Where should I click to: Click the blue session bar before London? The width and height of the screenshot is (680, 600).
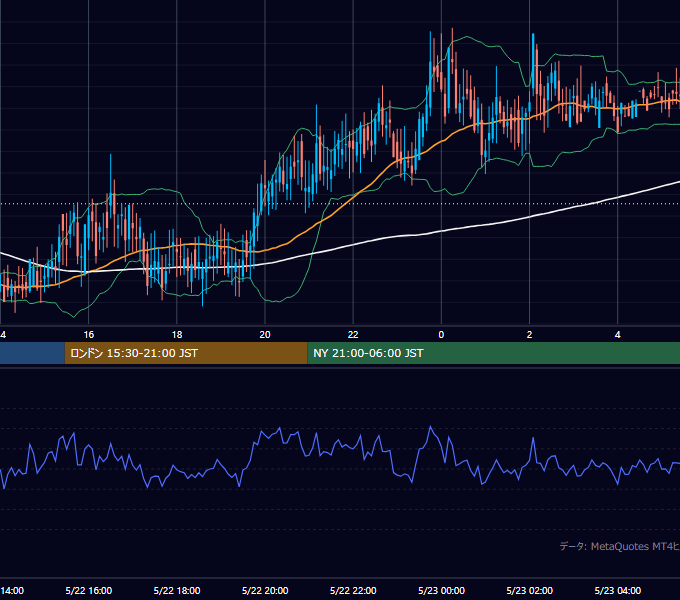32,353
